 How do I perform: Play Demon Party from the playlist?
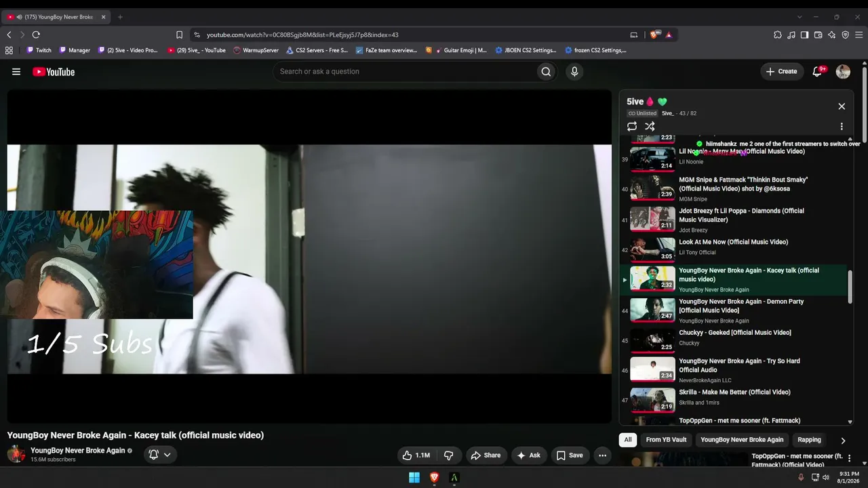pyautogui.click(x=735, y=311)
